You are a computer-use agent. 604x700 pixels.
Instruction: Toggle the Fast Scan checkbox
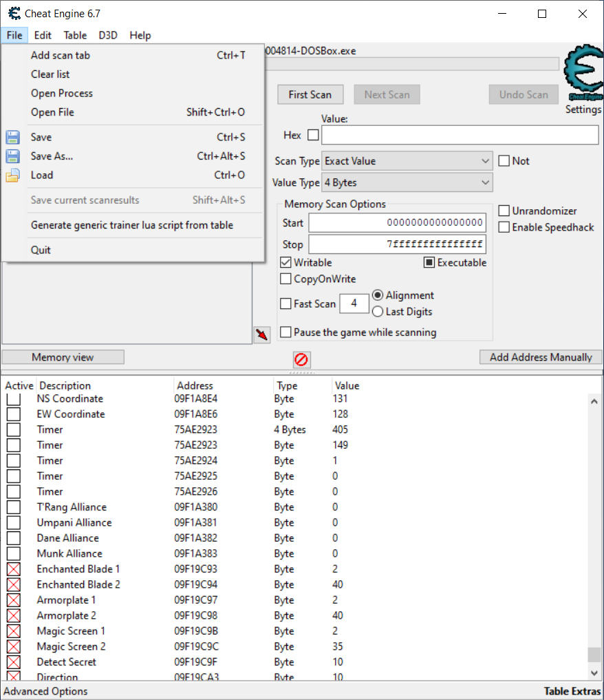point(285,304)
